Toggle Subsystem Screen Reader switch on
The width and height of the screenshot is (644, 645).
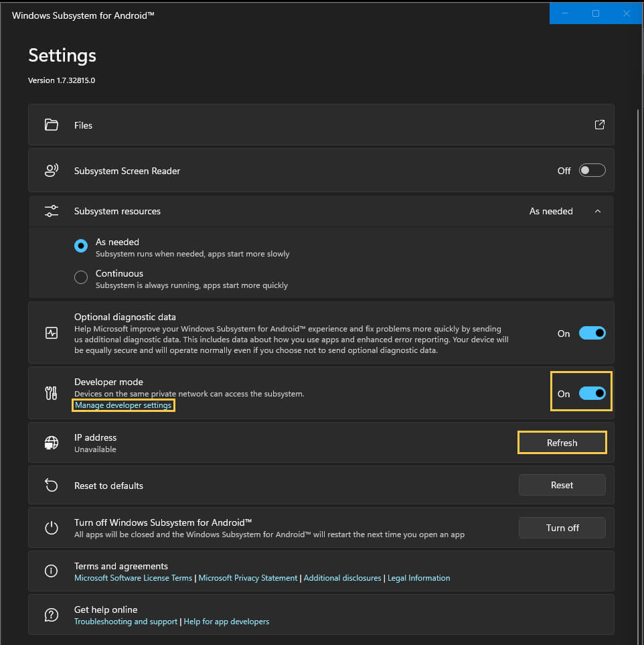(x=592, y=170)
